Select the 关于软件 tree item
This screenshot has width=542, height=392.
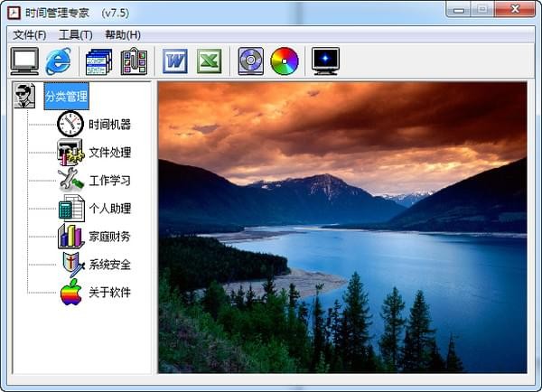click(109, 293)
